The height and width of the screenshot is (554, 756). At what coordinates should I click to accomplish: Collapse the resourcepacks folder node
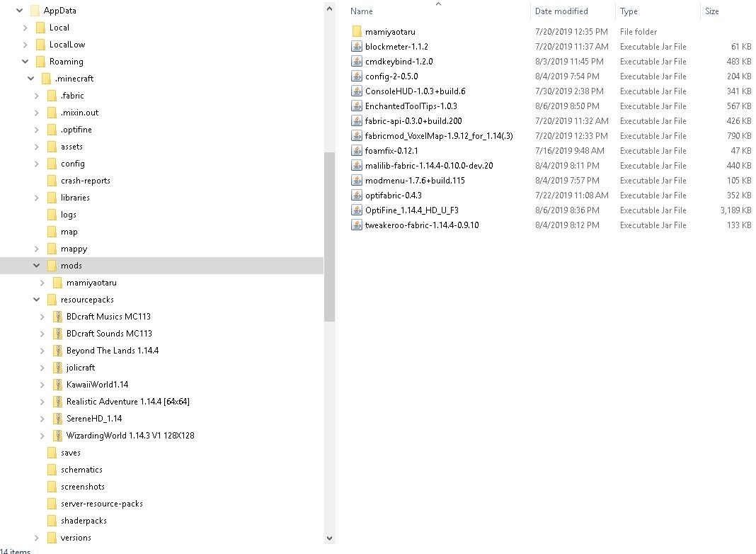[x=37, y=300]
